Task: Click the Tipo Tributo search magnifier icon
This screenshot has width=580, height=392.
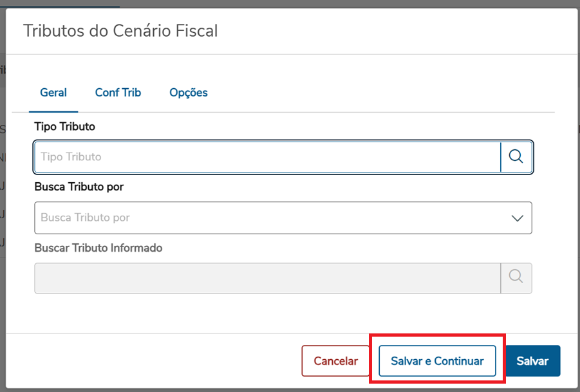Action: point(516,156)
